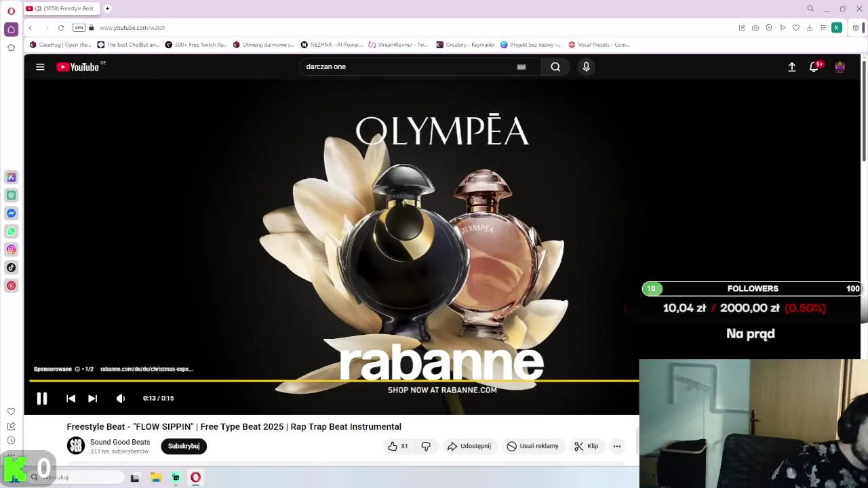Subscribe with the Subskrybuj button
The width and height of the screenshot is (868, 488).
pos(184,446)
